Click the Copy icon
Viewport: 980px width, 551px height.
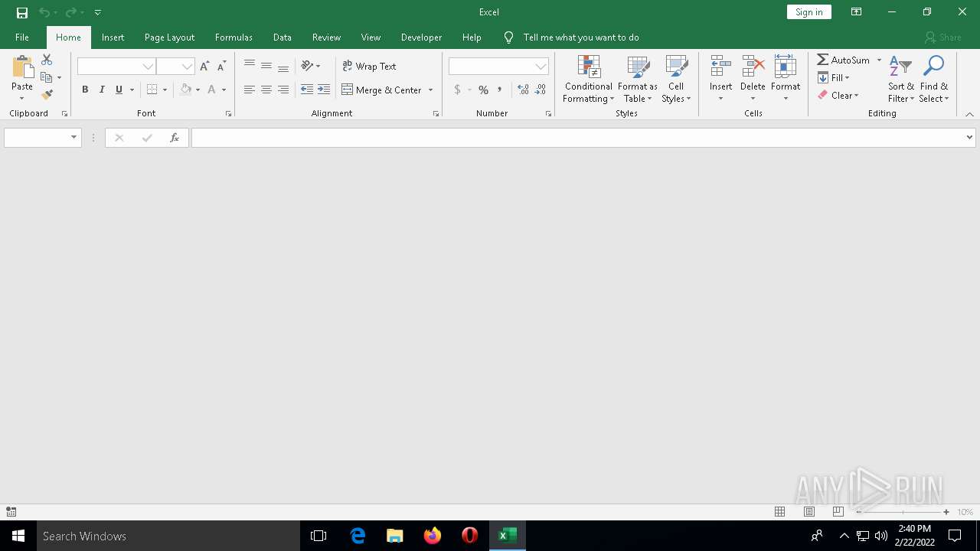click(47, 77)
